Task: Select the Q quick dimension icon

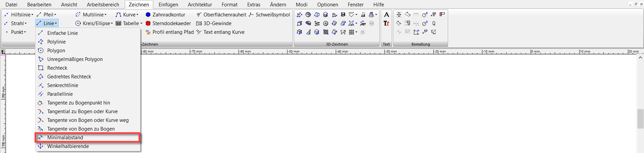Action: pyautogui.click(x=434, y=23)
